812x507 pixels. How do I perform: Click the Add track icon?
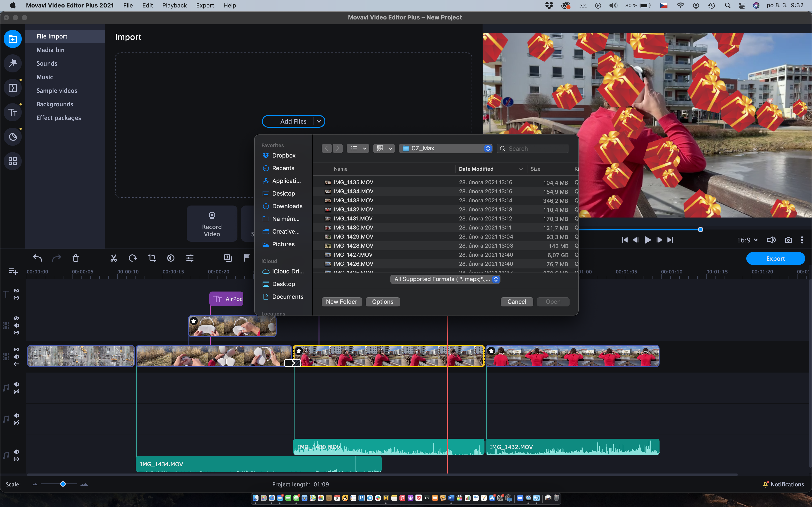[13, 271]
